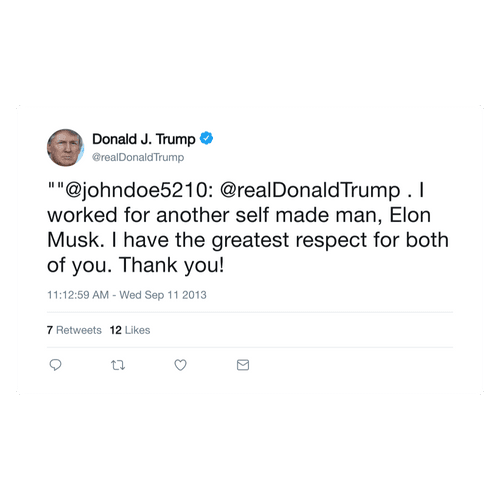Click the 11:12:59 AM timestamp
Image resolution: width=500 pixels, height=500 pixels.
pos(78,295)
